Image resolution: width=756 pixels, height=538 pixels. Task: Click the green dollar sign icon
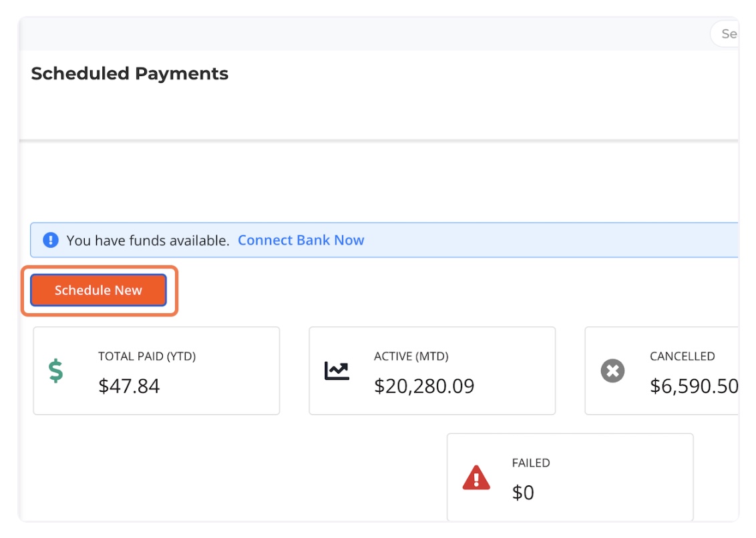56,371
